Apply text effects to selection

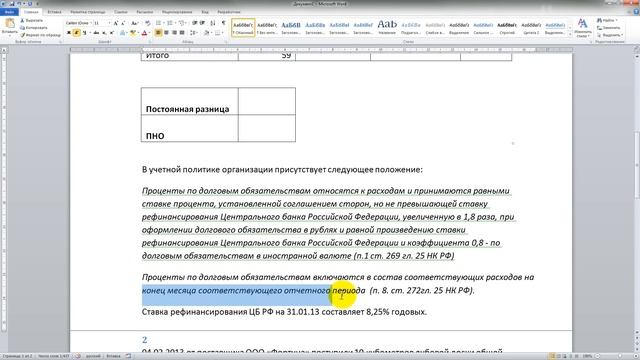coord(123,33)
